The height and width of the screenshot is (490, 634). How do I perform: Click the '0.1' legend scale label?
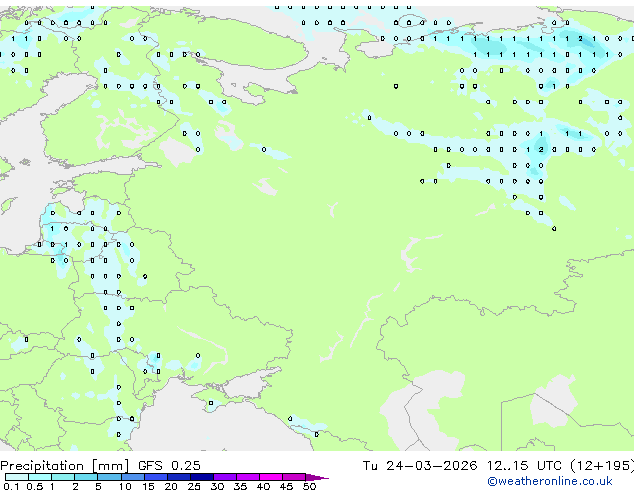coord(11,486)
